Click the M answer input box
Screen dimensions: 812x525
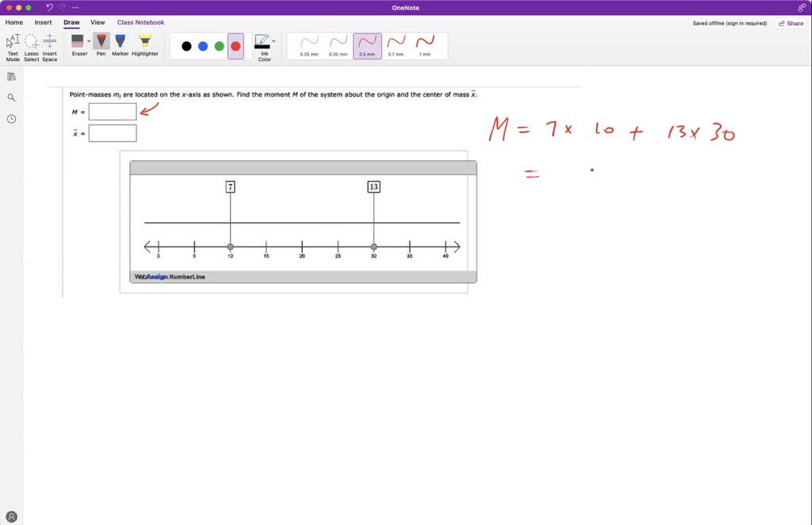pos(113,111)
